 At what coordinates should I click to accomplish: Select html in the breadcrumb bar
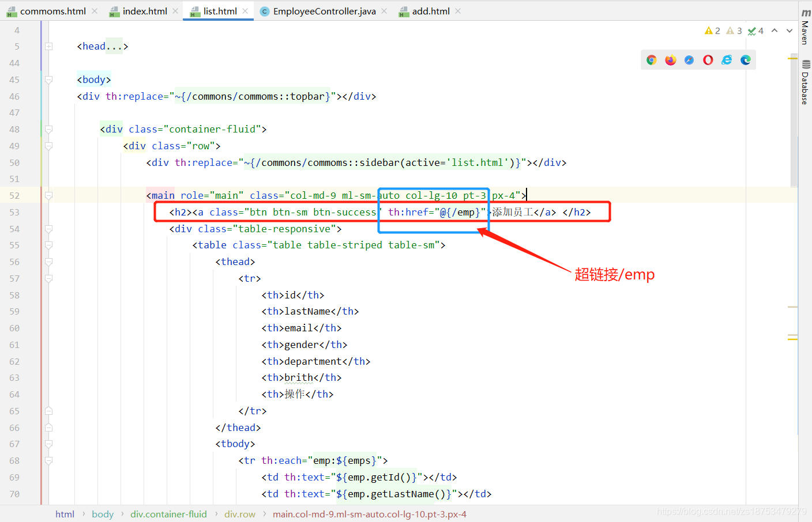(65, 514)
